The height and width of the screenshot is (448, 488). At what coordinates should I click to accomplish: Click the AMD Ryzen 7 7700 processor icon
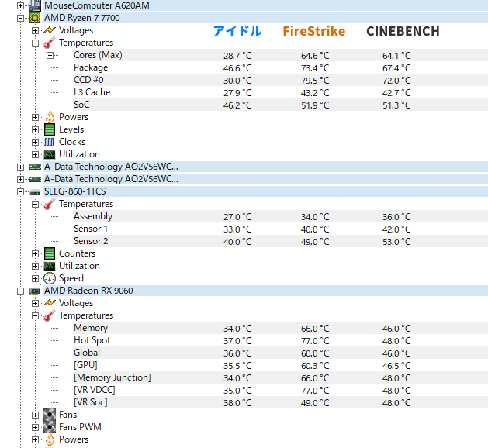point(35,18)
